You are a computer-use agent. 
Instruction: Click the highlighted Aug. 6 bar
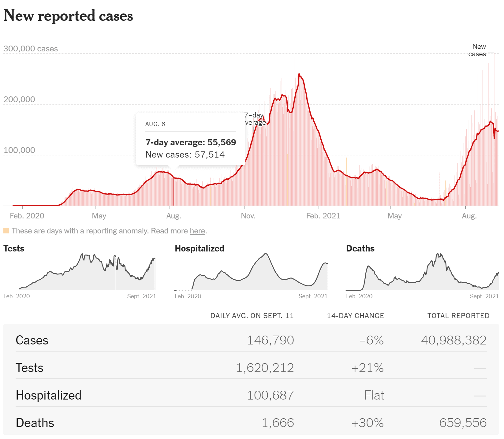tap(173, 192)
